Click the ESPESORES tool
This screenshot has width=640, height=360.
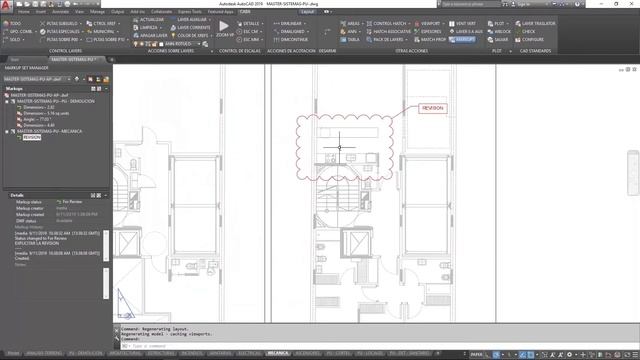[427, 31]
